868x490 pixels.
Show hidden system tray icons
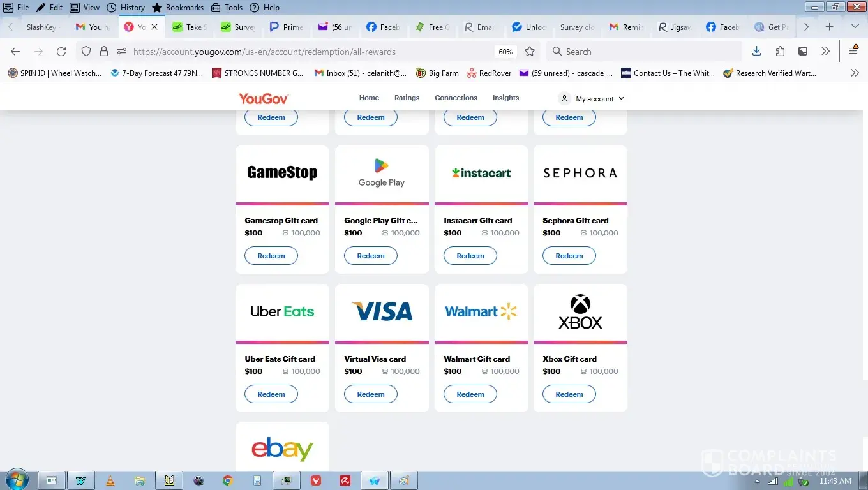click(x=757, y=481)
